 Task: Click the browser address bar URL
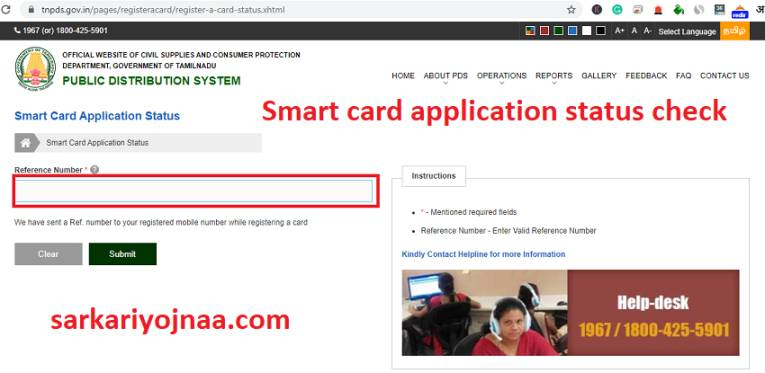(163, 9)
